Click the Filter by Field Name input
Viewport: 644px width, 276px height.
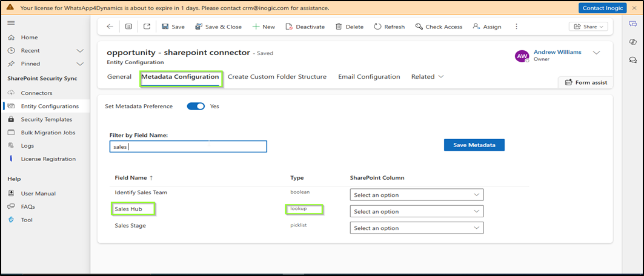188,146
